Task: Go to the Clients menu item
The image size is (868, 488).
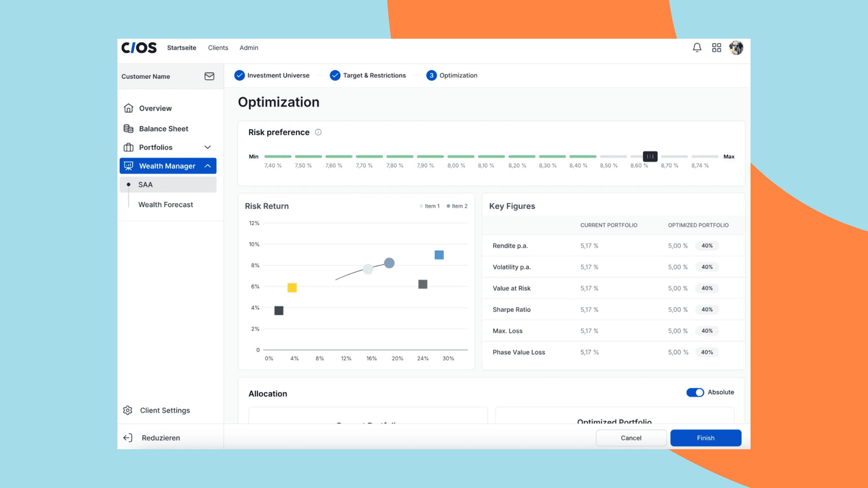Action: [218, 48]
